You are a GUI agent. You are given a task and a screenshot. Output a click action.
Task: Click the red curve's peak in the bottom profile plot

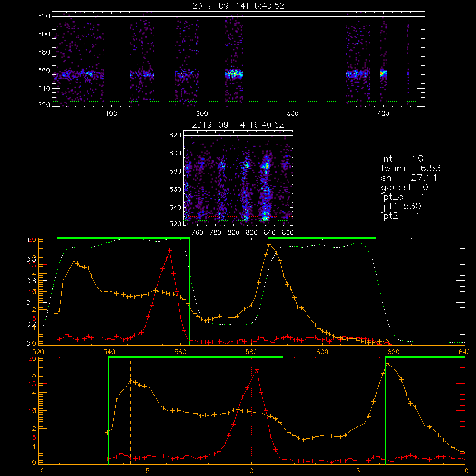tap(257, 369)
